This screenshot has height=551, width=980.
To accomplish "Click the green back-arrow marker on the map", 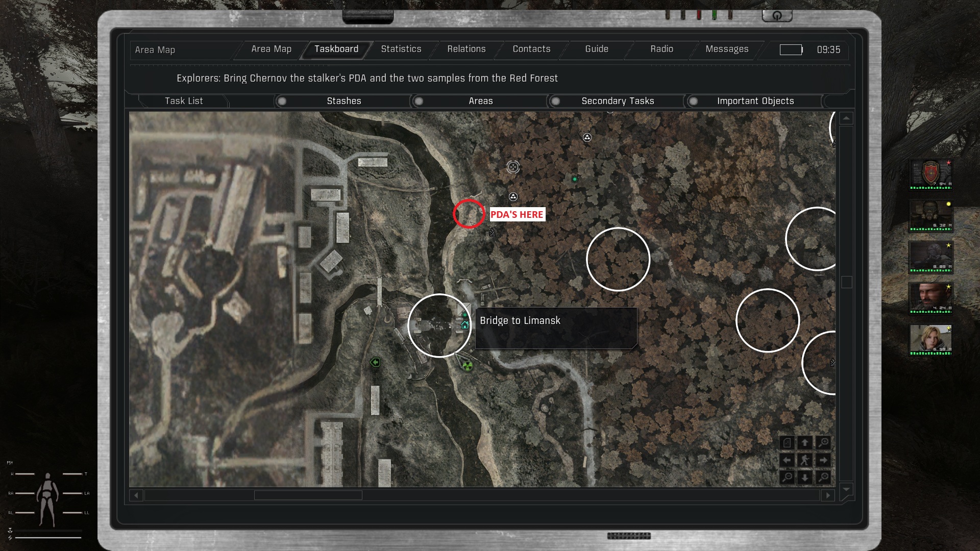I will pyautogui.click(x=375, y=362).
